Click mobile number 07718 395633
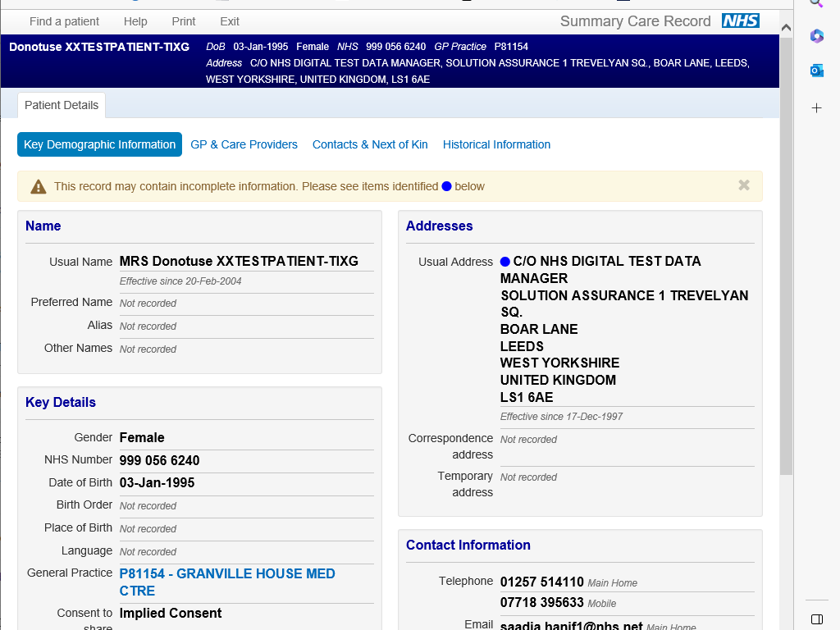 (x=542, y=602)
